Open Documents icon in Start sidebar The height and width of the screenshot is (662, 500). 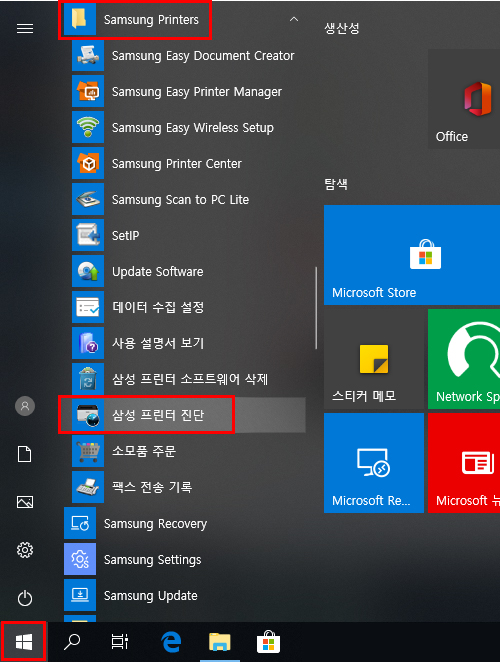(25, 454)
